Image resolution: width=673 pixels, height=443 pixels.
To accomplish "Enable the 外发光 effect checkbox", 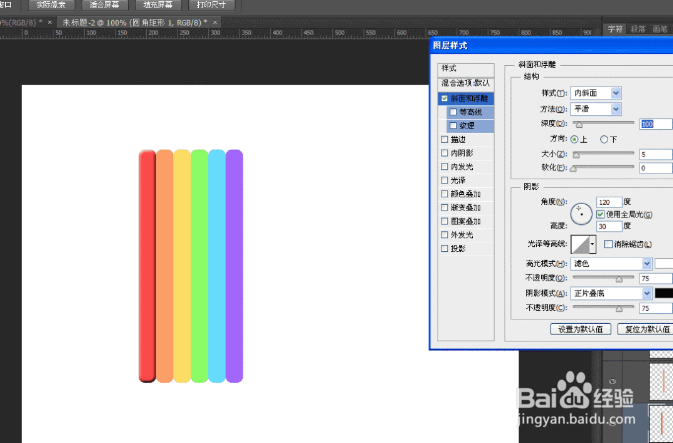I will pyautogui.click(x=444, y=235).
